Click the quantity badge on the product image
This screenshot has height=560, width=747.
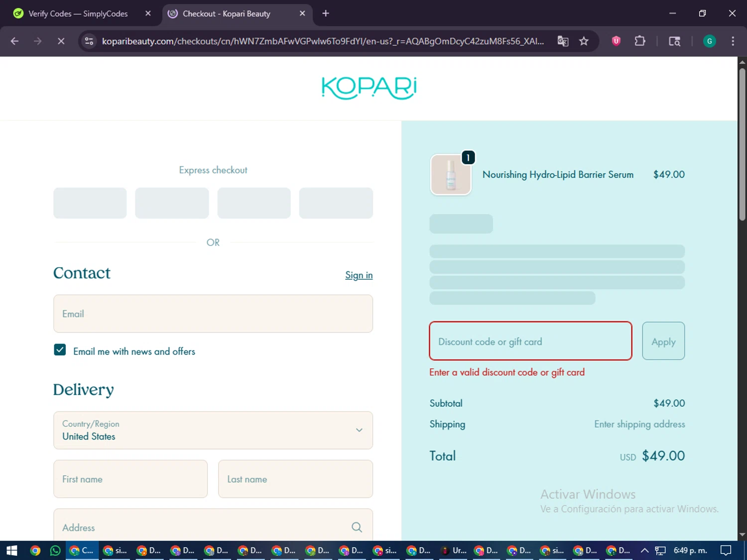468,158
